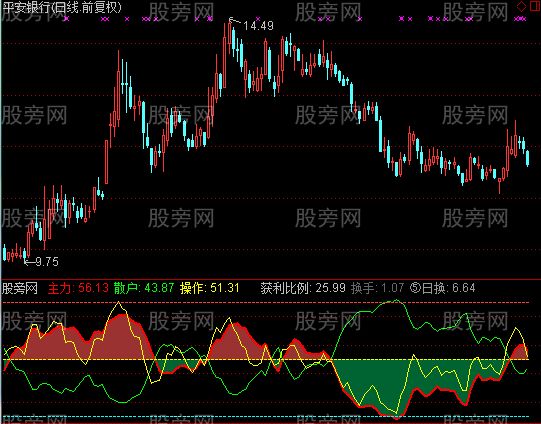Click the 操作: 51.31 indicator value
541x424 pixels.
click(x=209, y=288)
